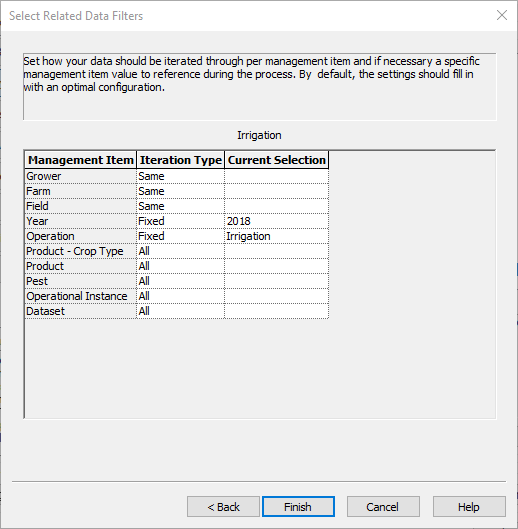Change Dataset iteration type 'All'
The height and width of the screenshot is (529, 518).
pos(181,311)
